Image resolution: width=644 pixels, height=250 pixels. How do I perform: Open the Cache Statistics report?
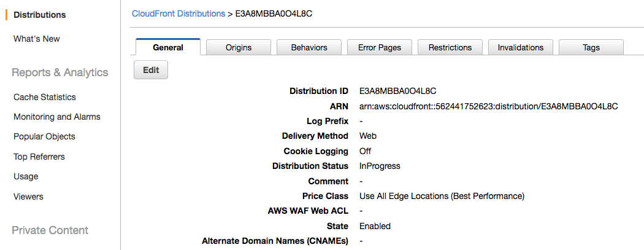45,98
